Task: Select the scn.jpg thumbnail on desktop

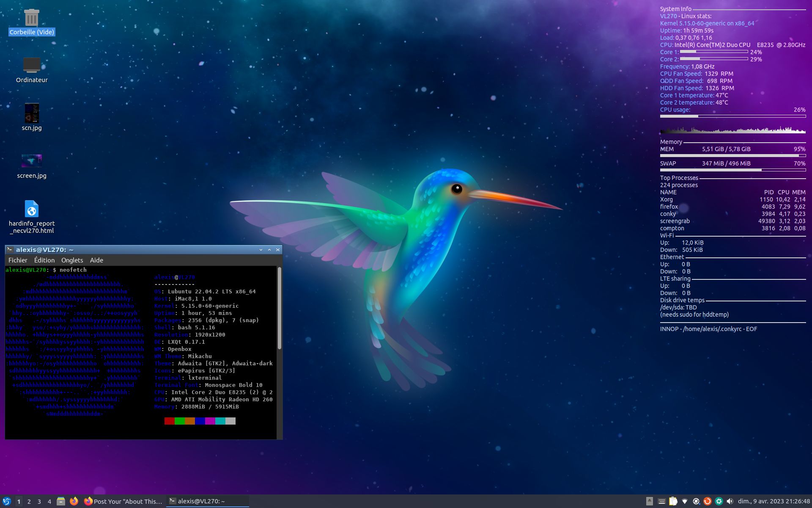Action: (32, 113)
